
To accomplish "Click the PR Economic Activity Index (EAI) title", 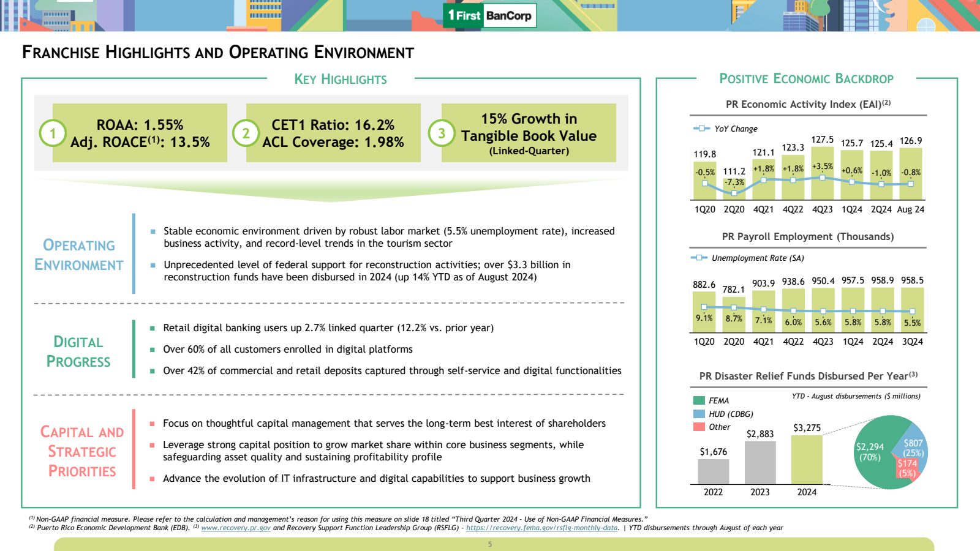I will coord(808,104).
